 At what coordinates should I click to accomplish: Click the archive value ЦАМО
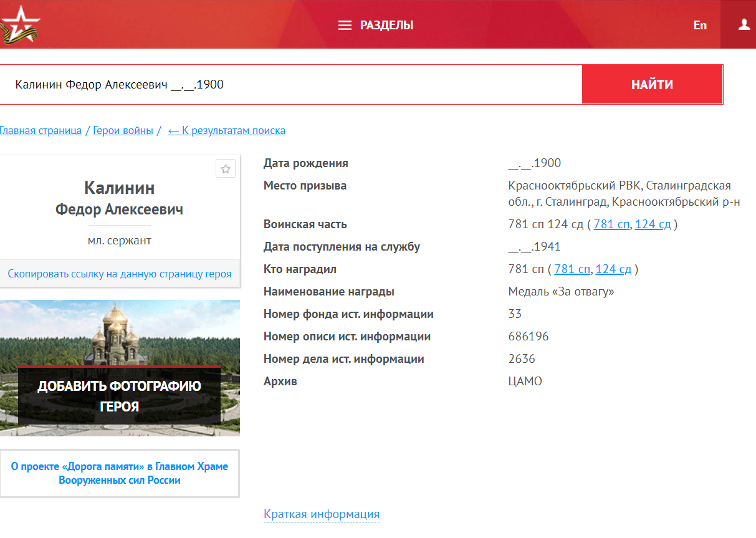coord(525,382)
